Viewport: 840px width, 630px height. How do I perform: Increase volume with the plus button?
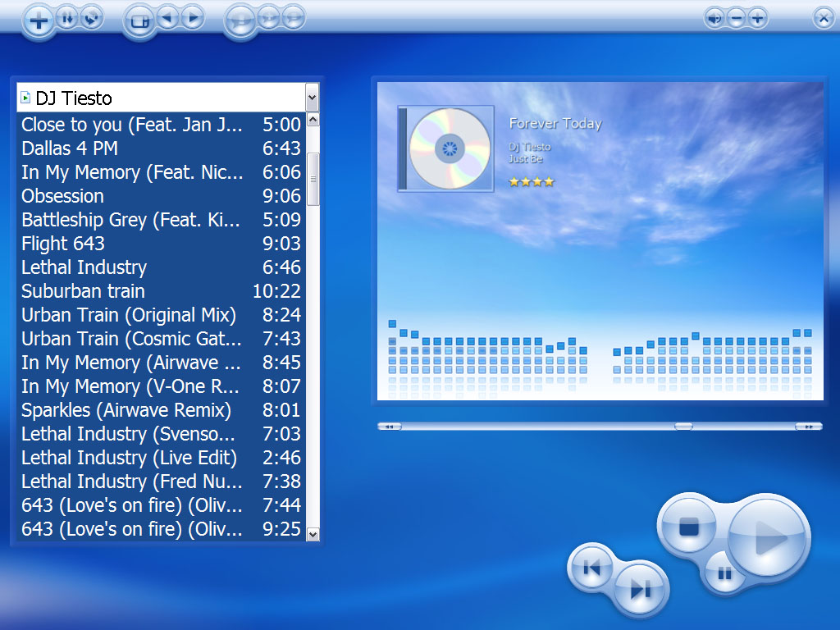point(757,17)
